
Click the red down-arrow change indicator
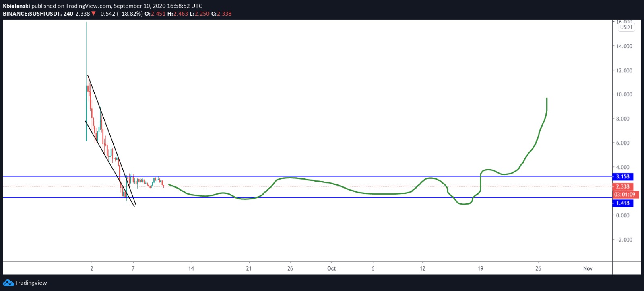coord(93,14)
